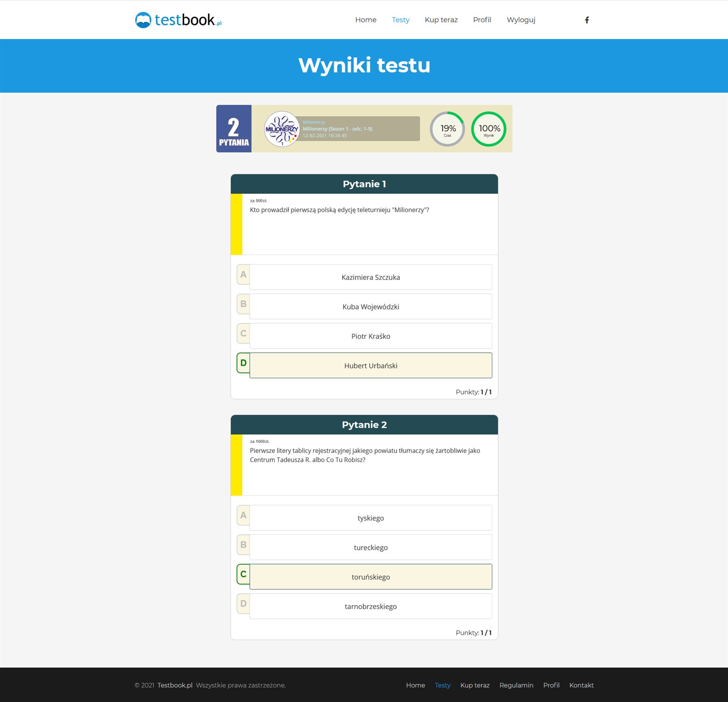Click Wyloguj to log out
Screen dimensions: 728x702
click(521, 20)
